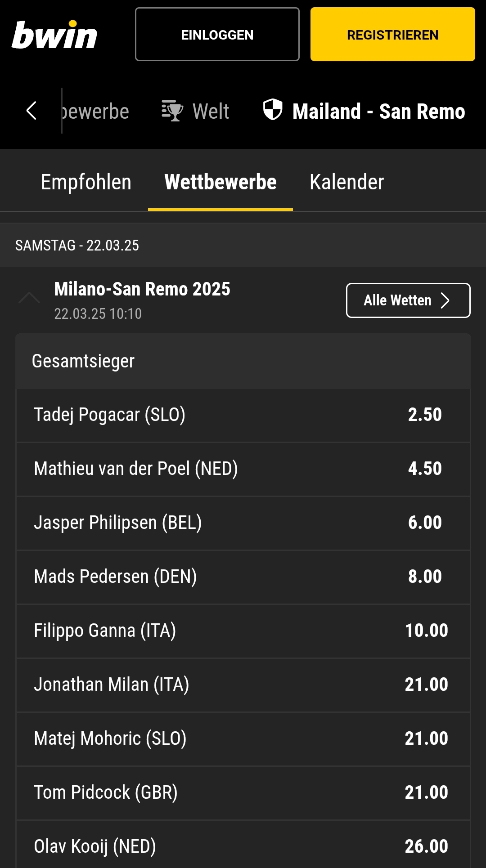Screen dimensions: 486x868
Task: Open the Kalender tab
Action: pyautogui.click(x=346, y=182)
